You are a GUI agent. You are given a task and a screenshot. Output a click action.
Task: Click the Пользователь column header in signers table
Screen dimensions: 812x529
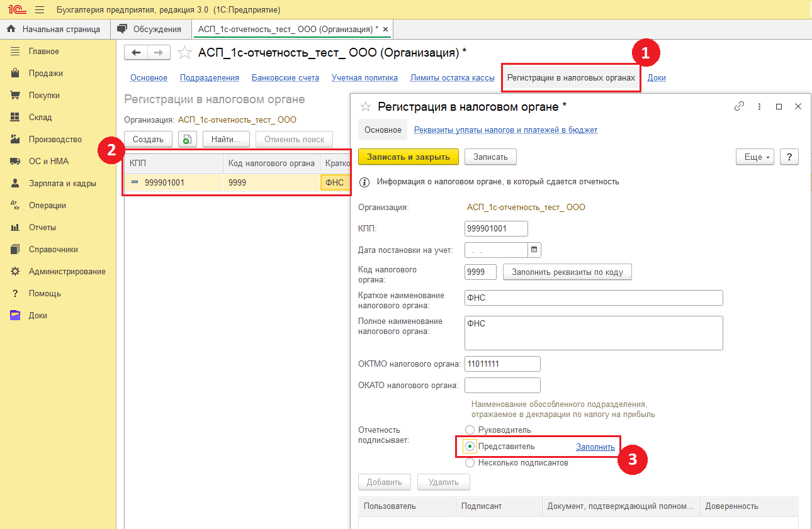(407, 506)
